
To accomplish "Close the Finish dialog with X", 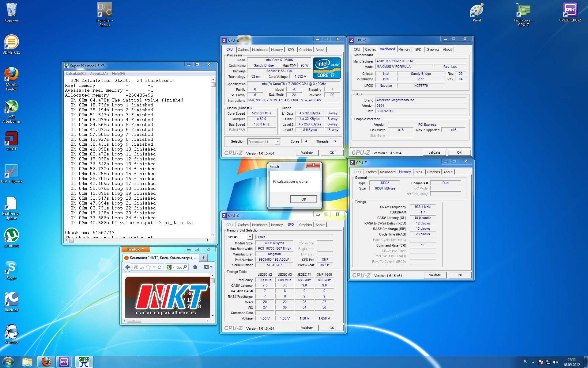I will click(313, 165).
